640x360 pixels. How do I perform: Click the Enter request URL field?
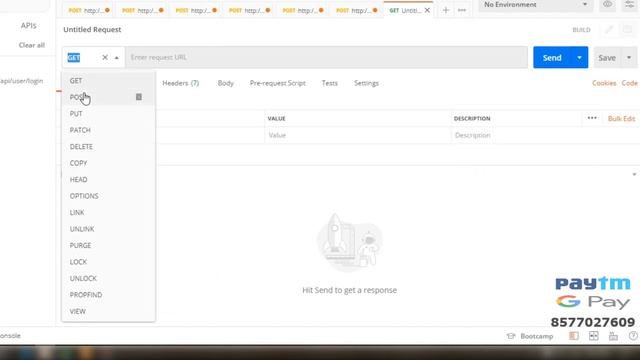tap(326, 57)
